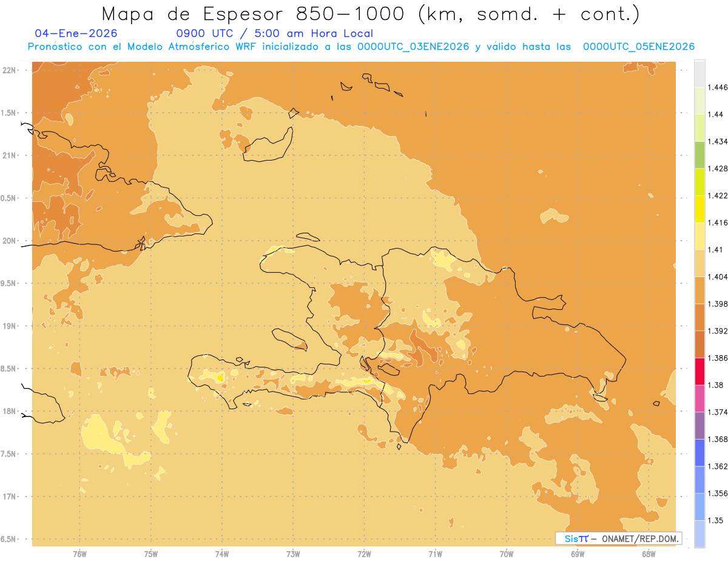Pick the purple swatch between 1.368 and 1.374
The height and width of the screenshot is (562, 728).
pos(699,426)
